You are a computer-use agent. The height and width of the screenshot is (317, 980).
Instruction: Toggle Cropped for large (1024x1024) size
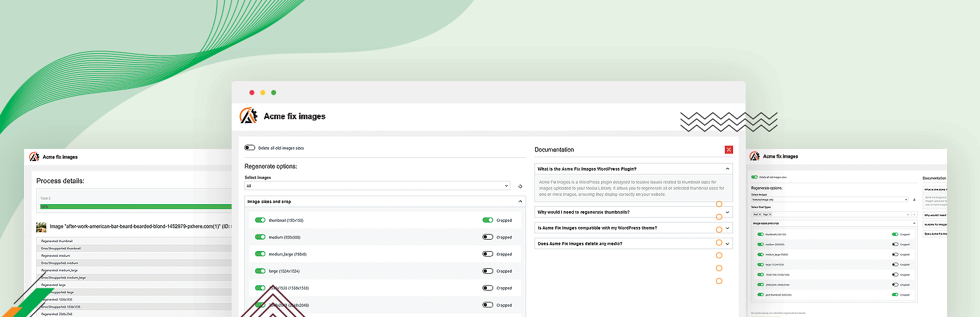[487, 271]
